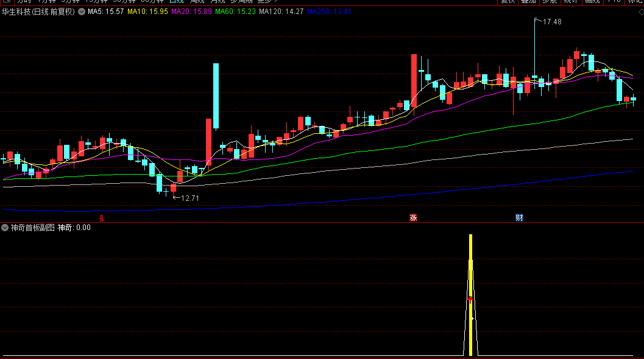
Task: Open the dropdown arrow beside 华生科技 title
Action: pos(82,12)
